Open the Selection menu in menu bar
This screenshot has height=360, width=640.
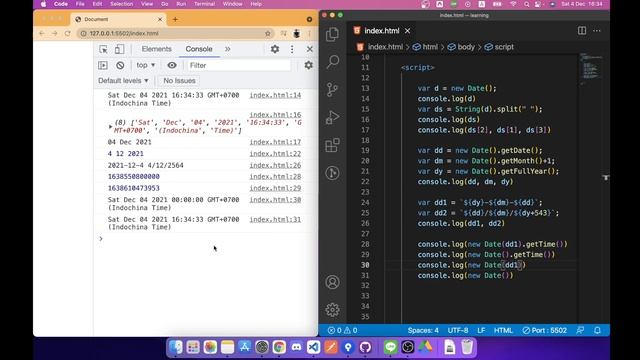point(121,4)
